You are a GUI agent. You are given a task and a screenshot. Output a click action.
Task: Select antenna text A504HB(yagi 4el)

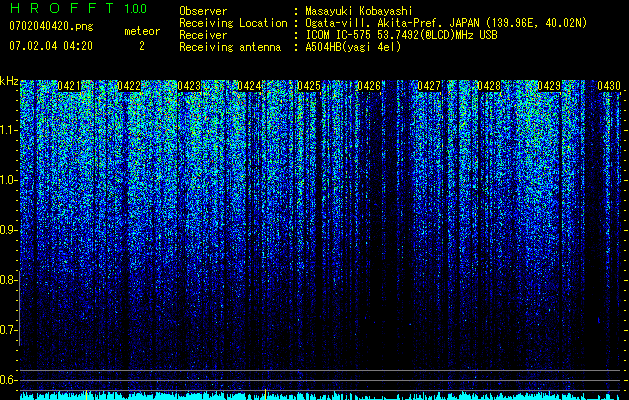coord(353,47)
